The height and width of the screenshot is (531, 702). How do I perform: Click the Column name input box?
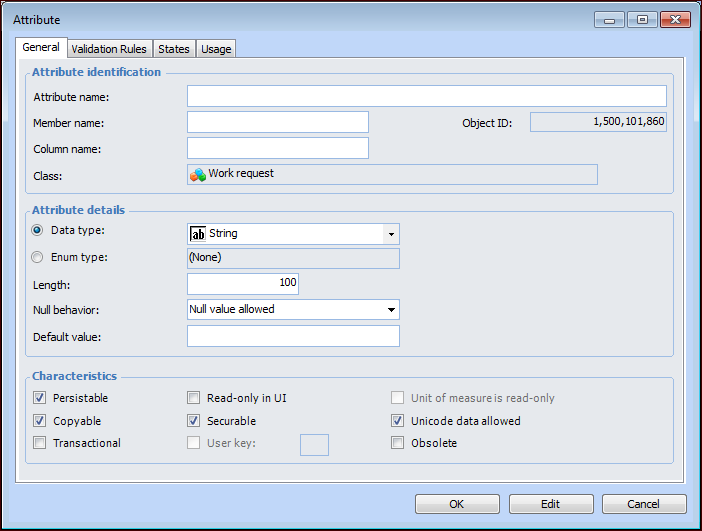point(278,148)
